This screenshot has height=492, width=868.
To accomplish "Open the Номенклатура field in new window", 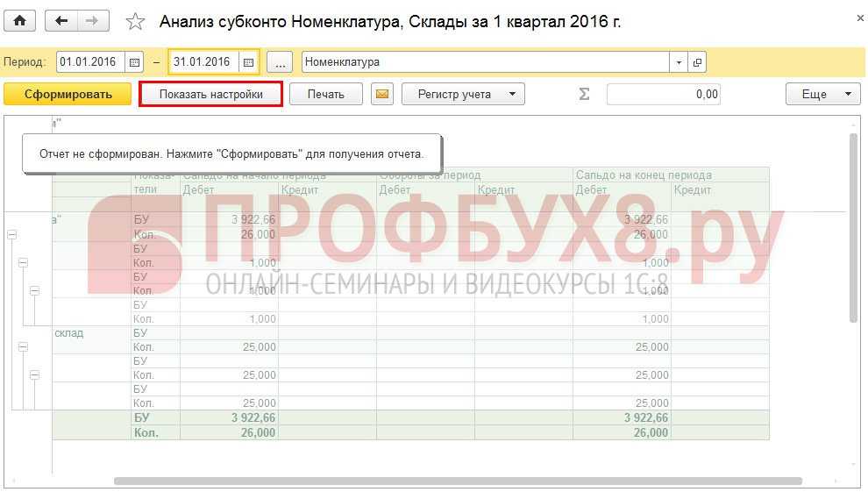I will point(697,62).
